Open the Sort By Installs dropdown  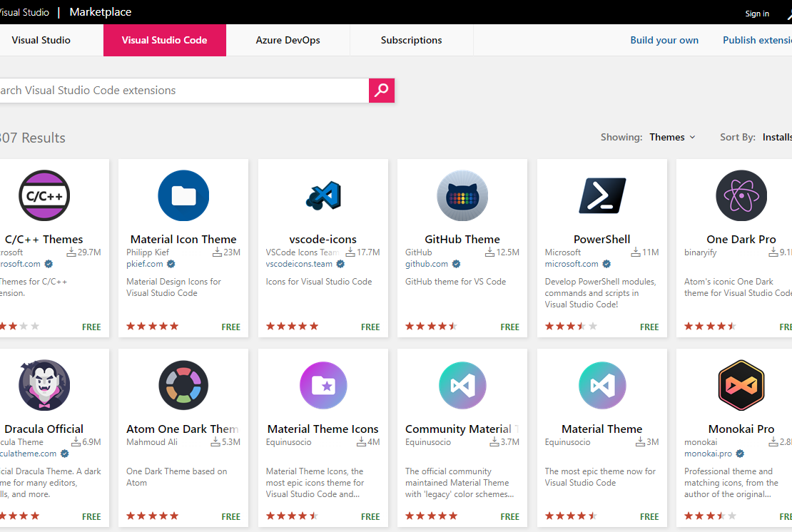point(776,137)
